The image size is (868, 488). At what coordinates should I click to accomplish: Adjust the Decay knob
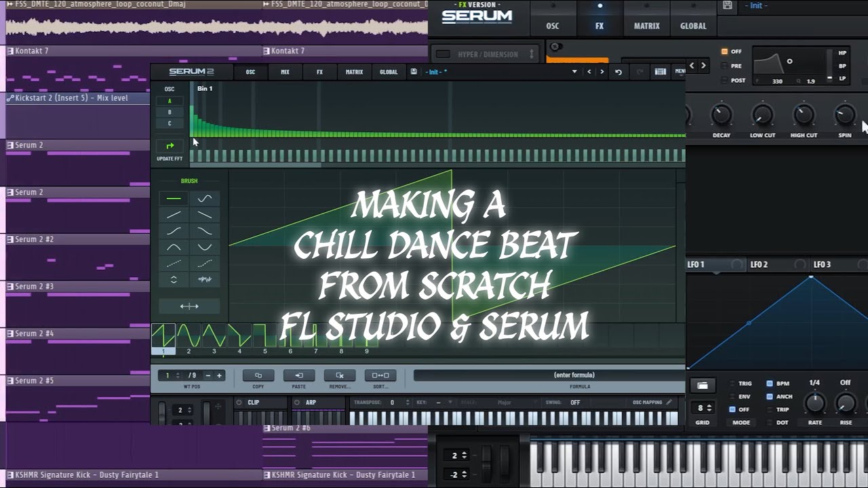click(x=722, y=115)
